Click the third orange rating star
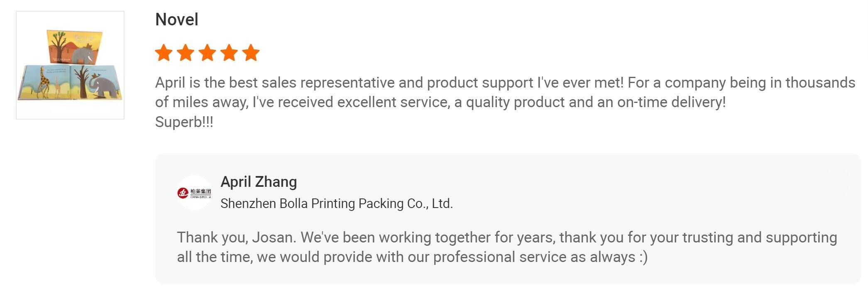This screenshot has width=868, height=296. 207,53
